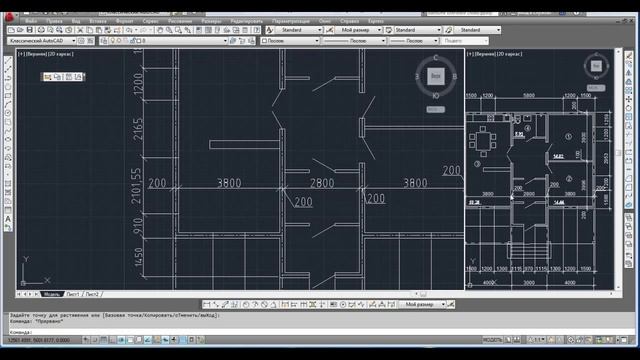The width and height of the screenshot is (640, 360).
Task: Open the Multileader Style icon
Action: [x=449, y=30]
